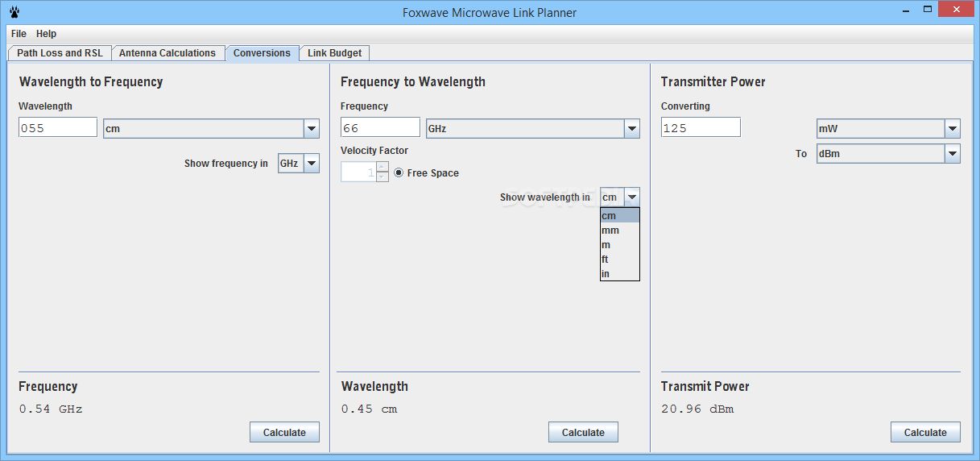Click the Converting power input field

point(701,127)
